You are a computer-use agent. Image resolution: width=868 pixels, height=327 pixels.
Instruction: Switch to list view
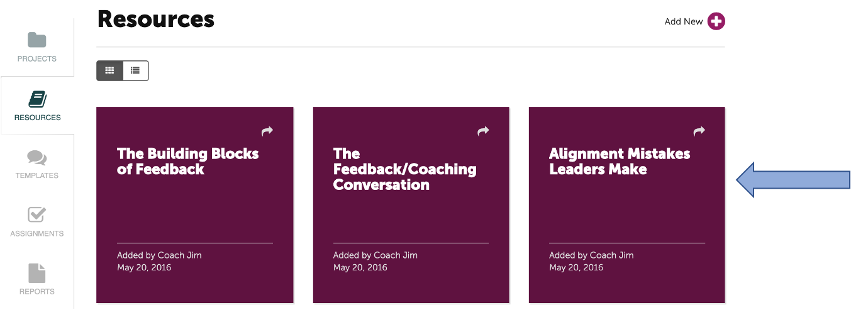click(135, 70)
